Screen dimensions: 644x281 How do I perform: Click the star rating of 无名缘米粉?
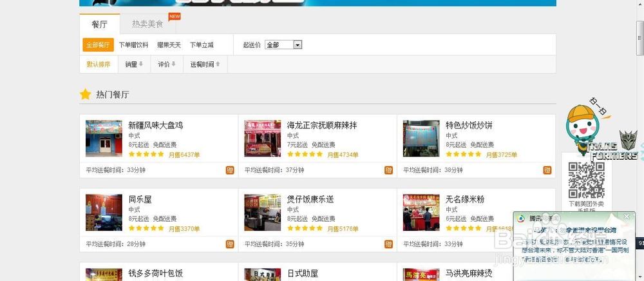463,228
